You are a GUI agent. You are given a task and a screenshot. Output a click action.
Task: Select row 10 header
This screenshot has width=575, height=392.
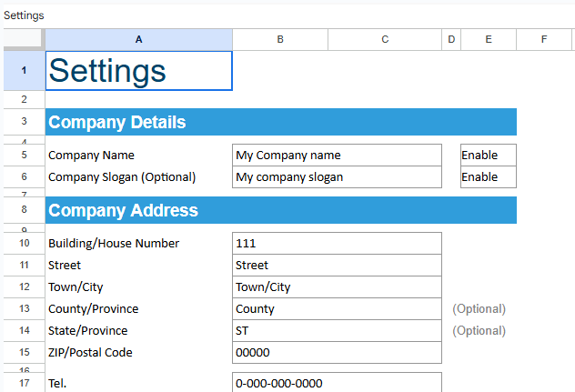(23, 243)
